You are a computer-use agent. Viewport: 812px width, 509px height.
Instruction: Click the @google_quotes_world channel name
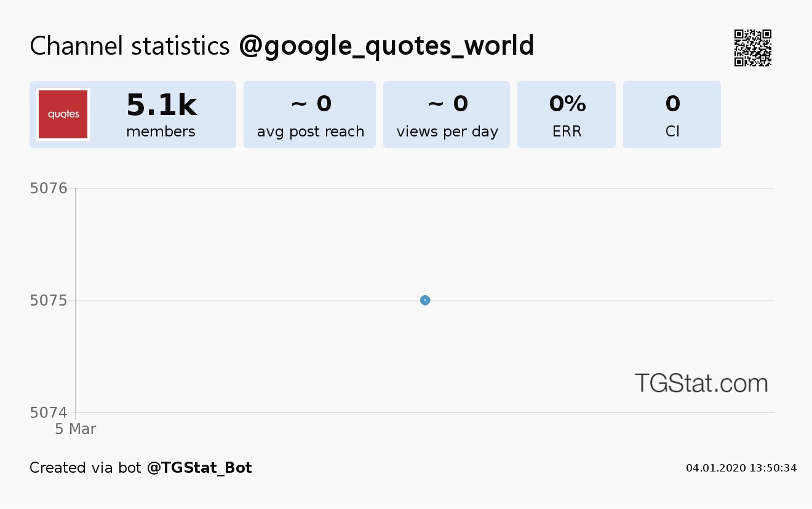(386, 46)
